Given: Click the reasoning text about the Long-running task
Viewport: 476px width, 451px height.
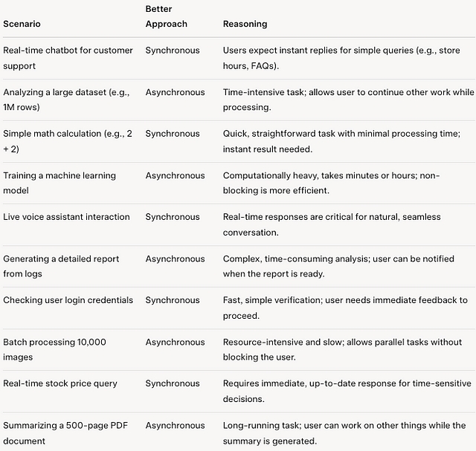Looking at the screenshot, I should click(344, 433).
